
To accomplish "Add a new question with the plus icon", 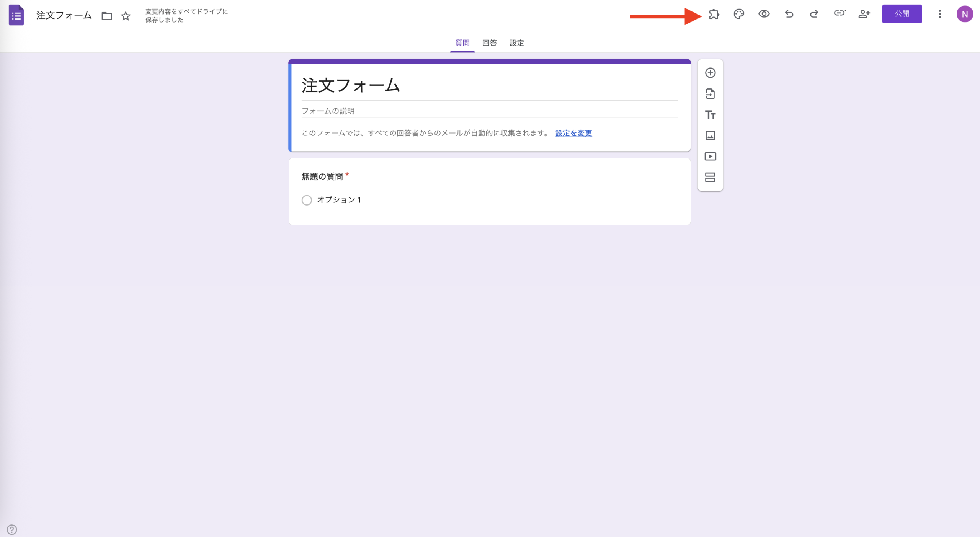I will point(710,73).
